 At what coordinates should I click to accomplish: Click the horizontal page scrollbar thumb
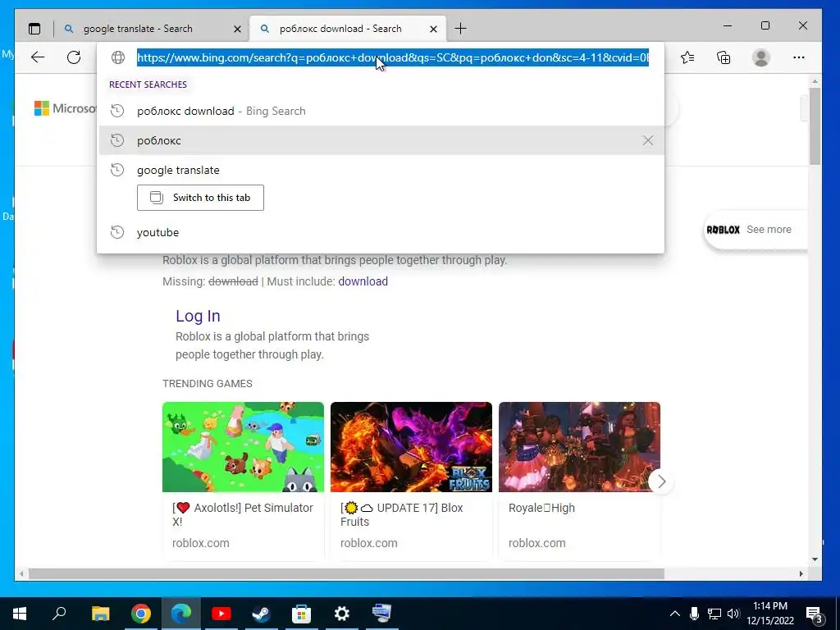[x=346, y=573]
